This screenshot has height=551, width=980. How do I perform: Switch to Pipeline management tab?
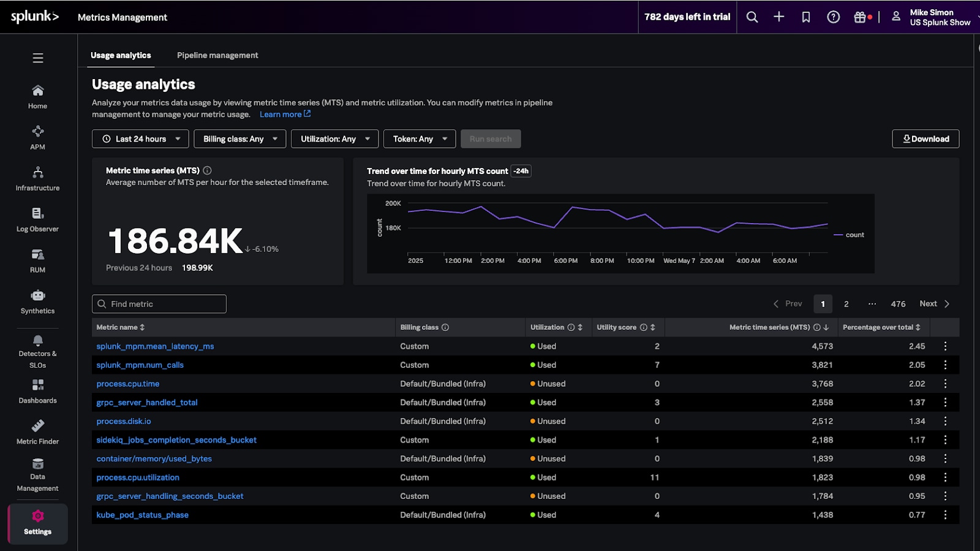point(217,55)
